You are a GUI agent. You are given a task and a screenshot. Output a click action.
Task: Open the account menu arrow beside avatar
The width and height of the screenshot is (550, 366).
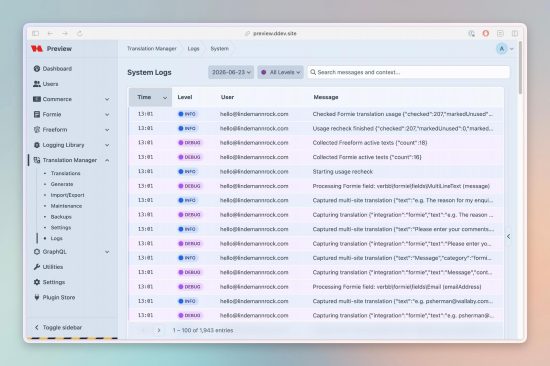[511, 49]
